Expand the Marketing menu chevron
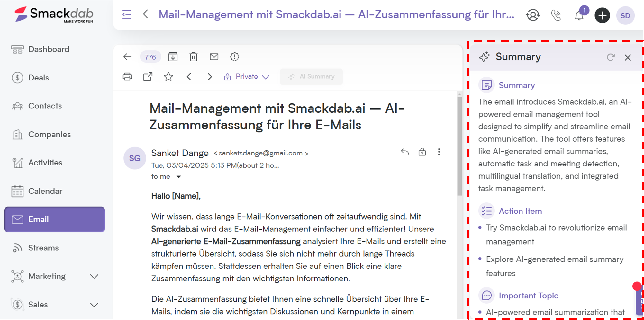Viewport: 644px width, 320px height. coord(94,276)
